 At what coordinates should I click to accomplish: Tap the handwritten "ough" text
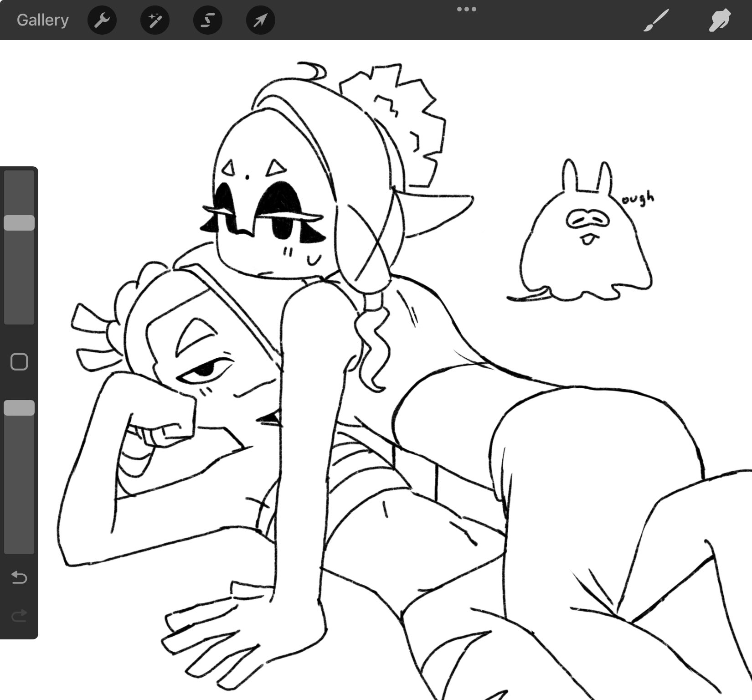[638, 199]
